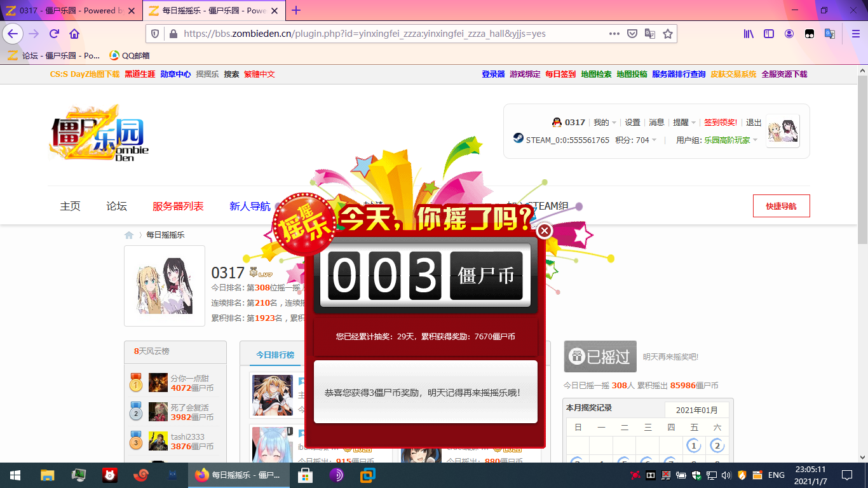The width and height of the screenshot is (868, 488).
Task: Close the shake reward popup
Action: click(544, 231)
